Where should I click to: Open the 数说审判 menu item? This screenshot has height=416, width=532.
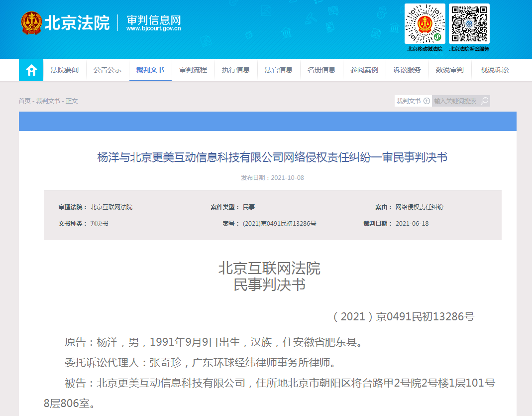pyautogui.click(x=450, y=70)
